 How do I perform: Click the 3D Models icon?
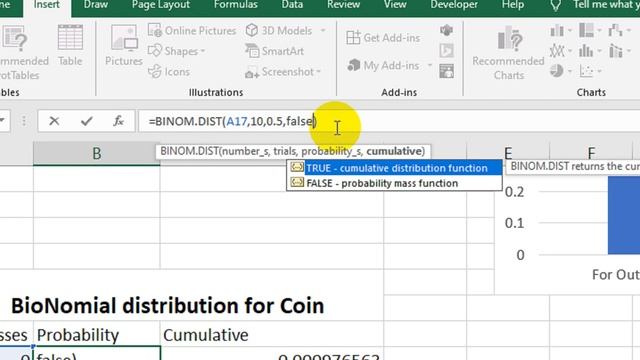click(x=252, y=30)
